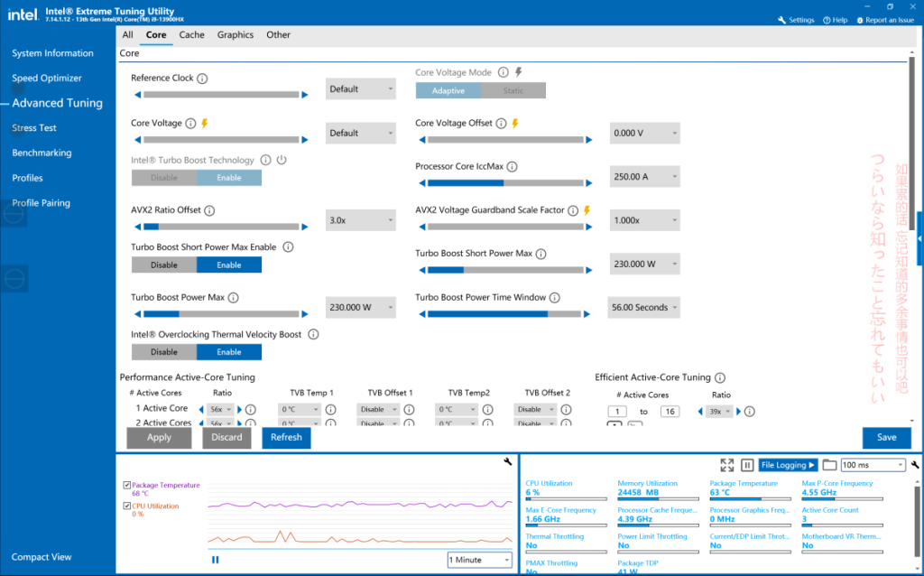Open graph settings wrench in temperature chart
924x576 pixels.
coord(508,461)
